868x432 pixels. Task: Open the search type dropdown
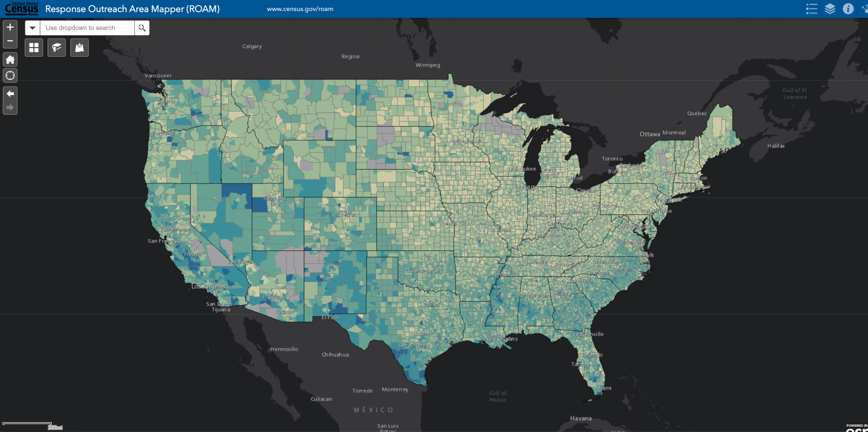click(32, 28)
